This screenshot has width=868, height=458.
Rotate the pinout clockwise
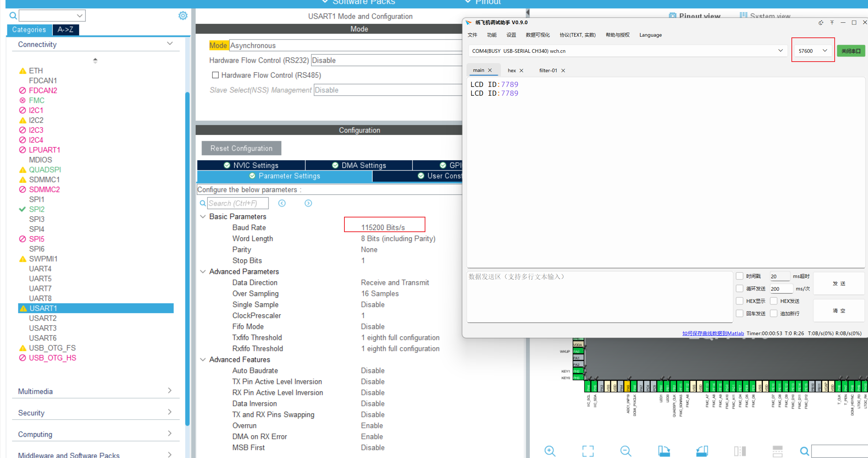click(664, 451)
